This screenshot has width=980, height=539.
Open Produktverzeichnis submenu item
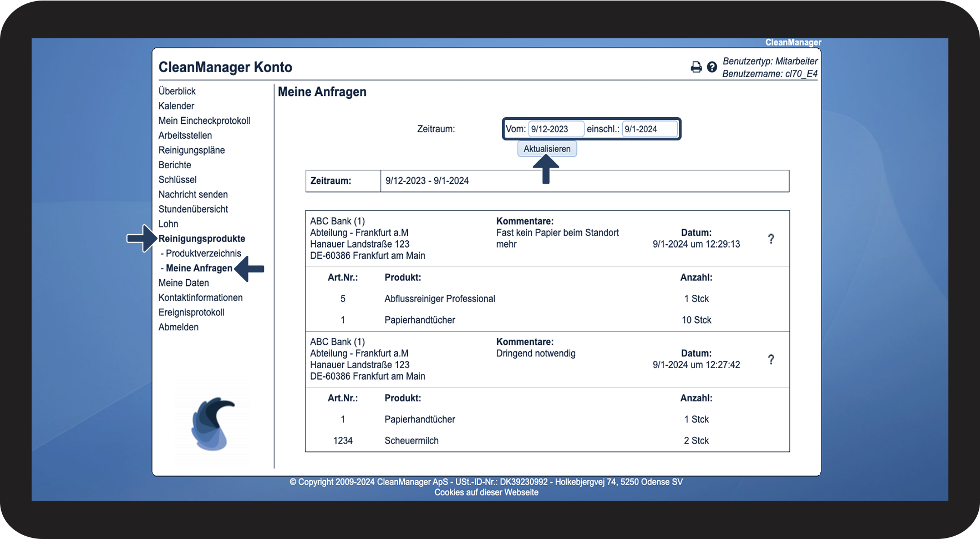pyautogui.click(x=201, y=253)
